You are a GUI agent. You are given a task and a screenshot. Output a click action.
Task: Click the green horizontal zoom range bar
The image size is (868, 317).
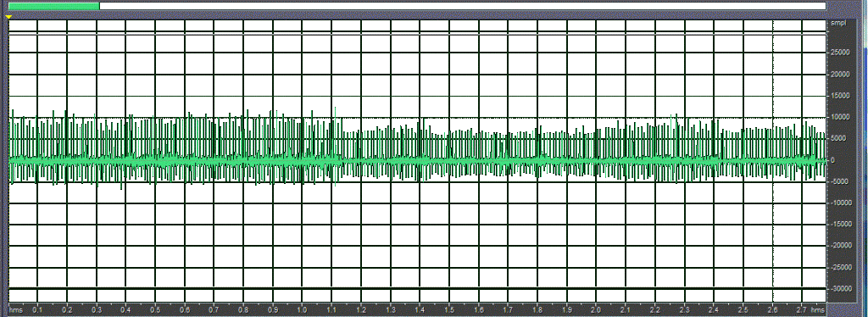(54, 6)
